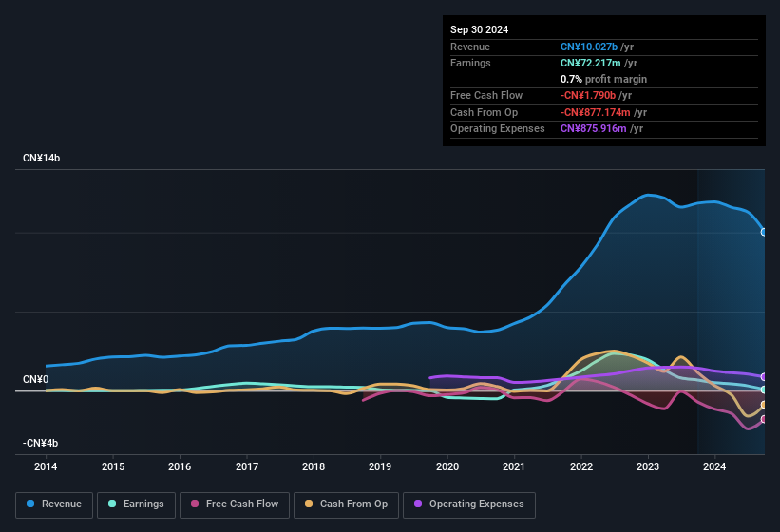Click the 2018 x-axis label

tap(314, 466)
